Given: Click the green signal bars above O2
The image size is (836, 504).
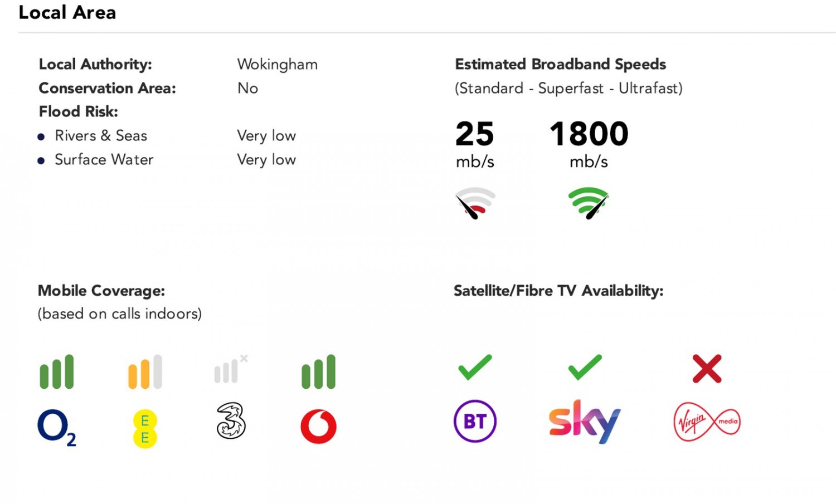Looking at the screenshot, I should (56, 371).
